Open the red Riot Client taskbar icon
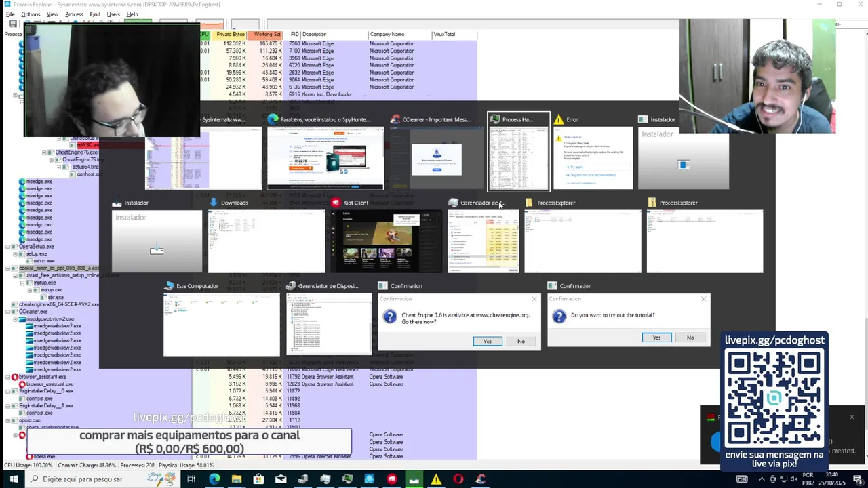Viewport: 868px width, 488px height. 392,479
